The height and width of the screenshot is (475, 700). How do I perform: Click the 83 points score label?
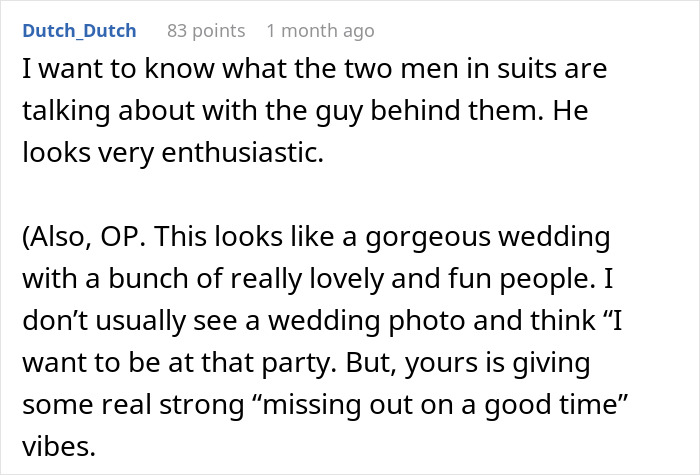point(206,31)
